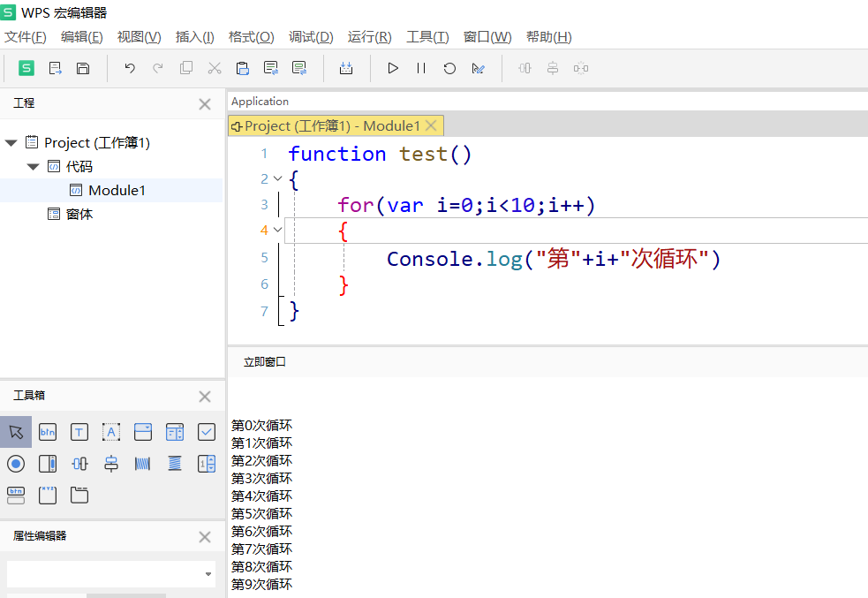Image resolution: width=868 pixels, height=598 pixels.
Task: Open the 工具(T) menu
Action: tap(428, 37)
